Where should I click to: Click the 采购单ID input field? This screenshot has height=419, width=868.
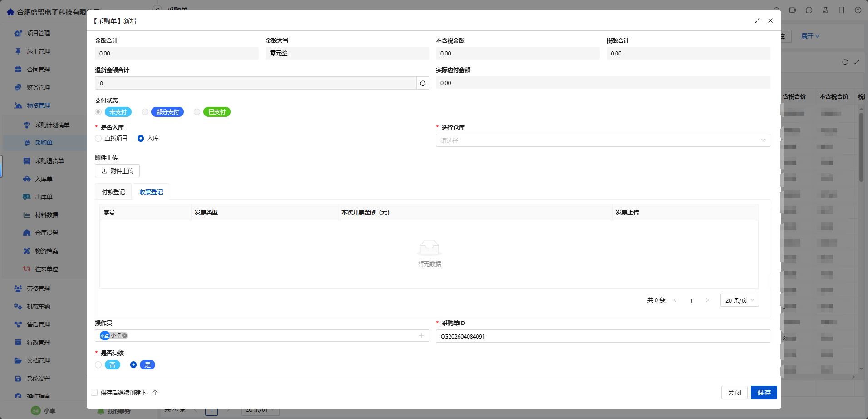(602, 336)
